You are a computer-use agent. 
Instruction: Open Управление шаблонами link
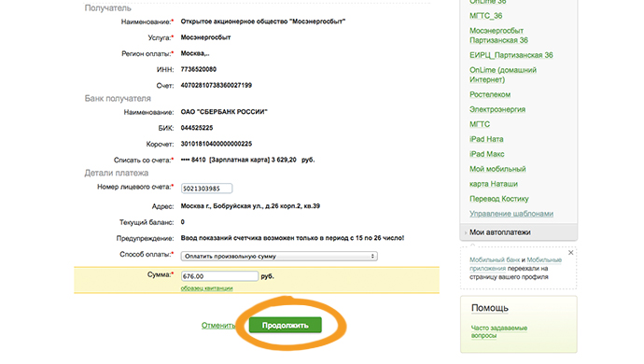tap(511, 214)
